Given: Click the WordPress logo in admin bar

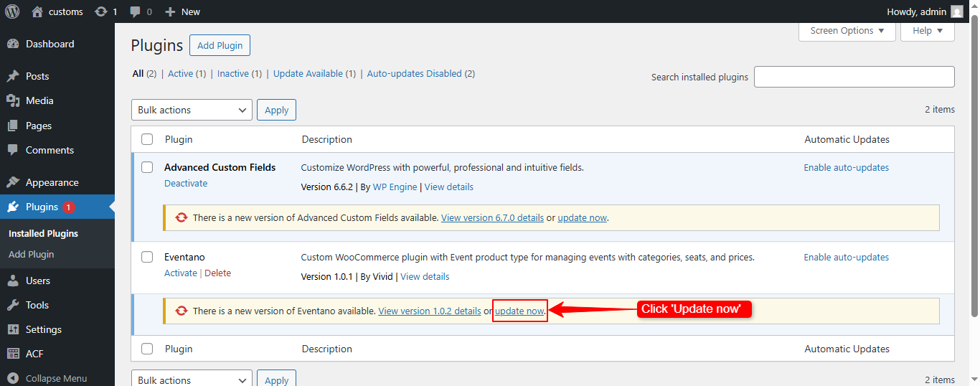Looking at the screenshot, I should 12,11.
